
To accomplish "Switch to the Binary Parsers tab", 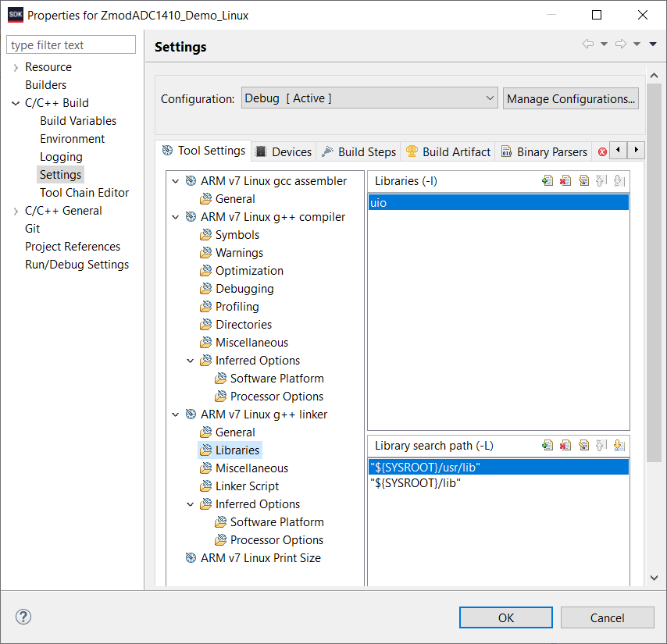I will tap(544, 151).
